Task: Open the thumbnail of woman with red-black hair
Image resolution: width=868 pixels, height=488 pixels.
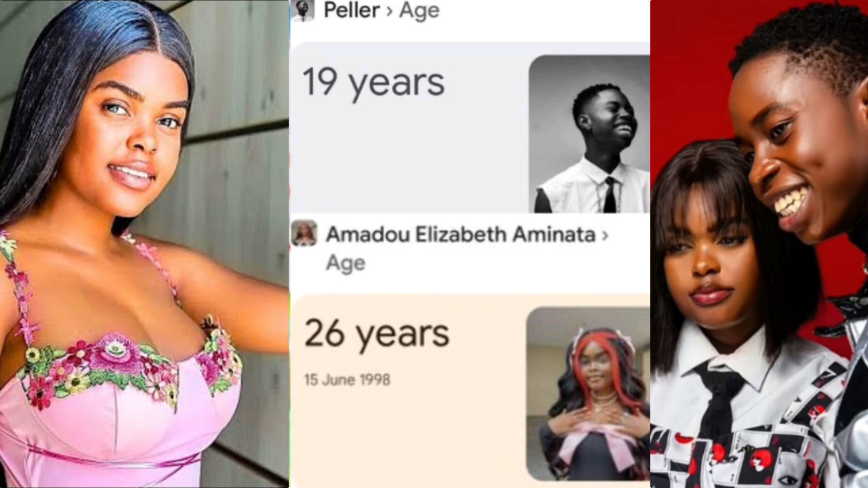Action: pos(588,394)
